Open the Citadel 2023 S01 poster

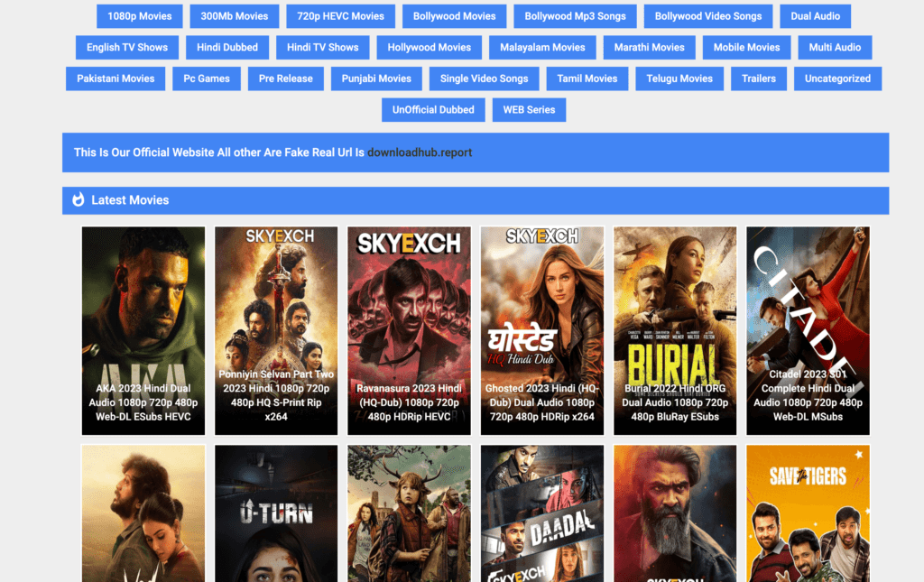808,330
